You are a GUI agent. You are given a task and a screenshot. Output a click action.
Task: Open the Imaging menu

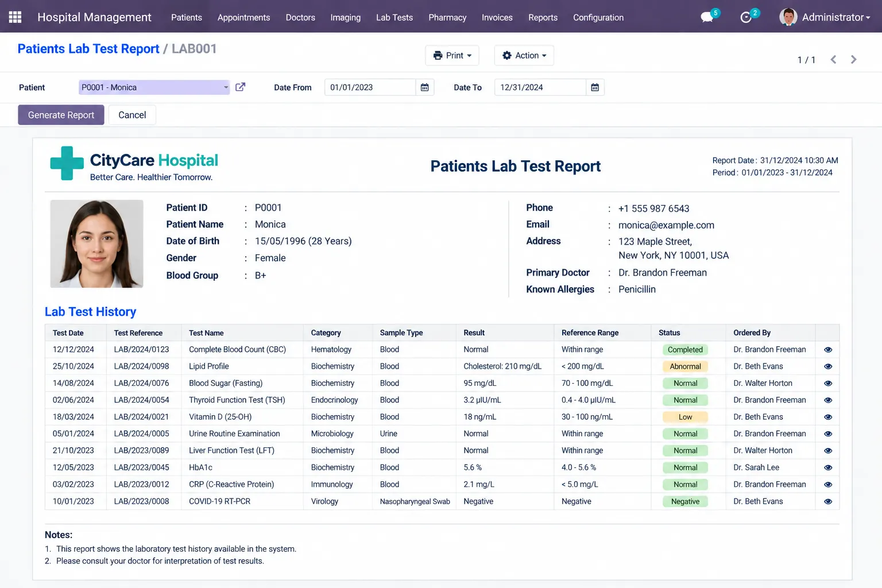tap(346, 17)
